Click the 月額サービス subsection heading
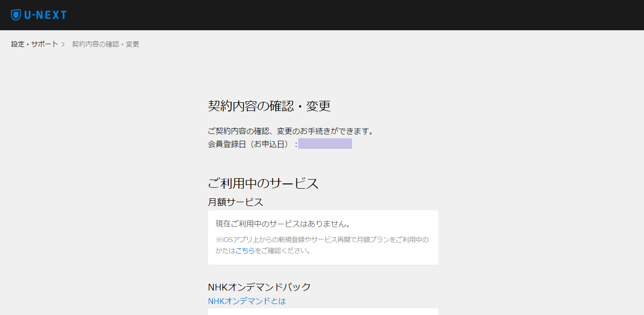 click(235, 202)
